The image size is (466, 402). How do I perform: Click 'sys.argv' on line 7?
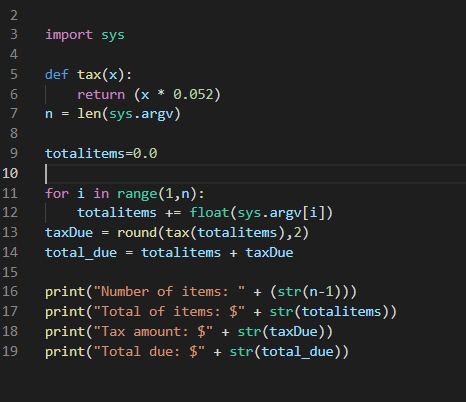(141, 114)
